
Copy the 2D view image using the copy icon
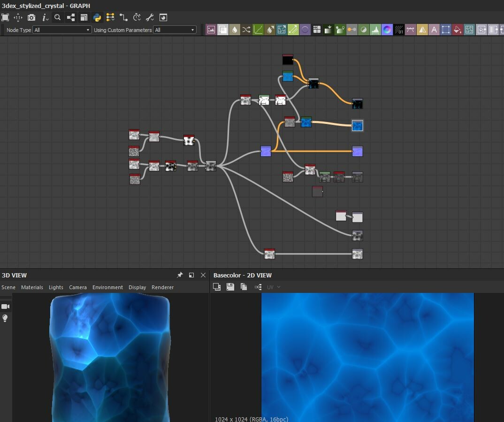pos(244,287)
